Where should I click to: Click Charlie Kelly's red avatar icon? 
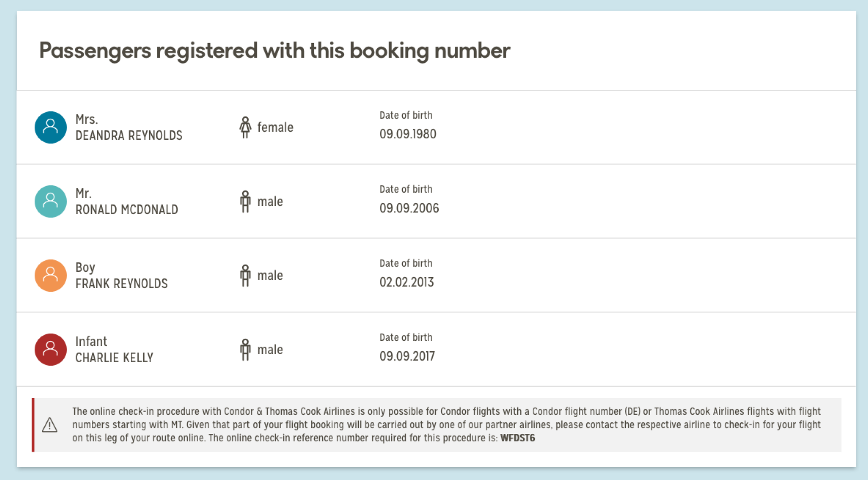50,350
